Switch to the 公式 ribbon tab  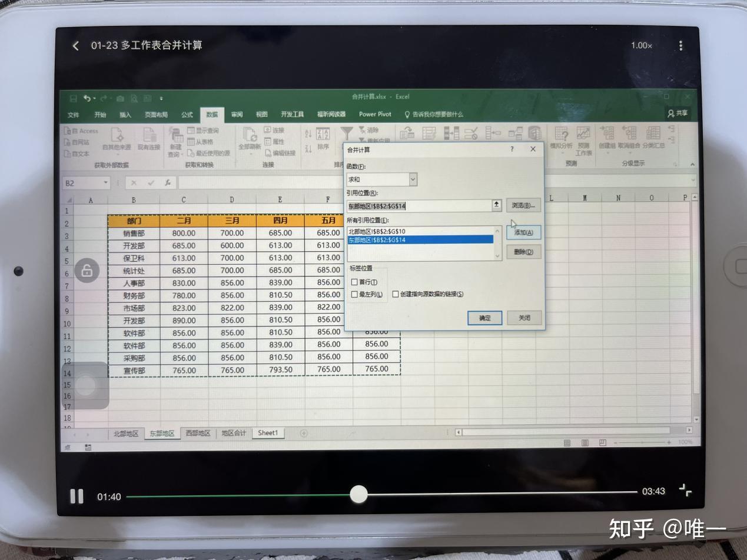[187, 115]
